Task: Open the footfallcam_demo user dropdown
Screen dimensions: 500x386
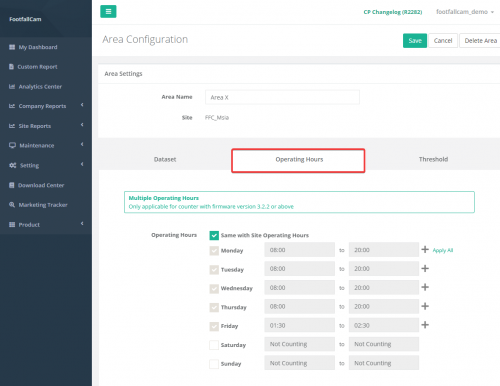Action: point(465,12)
